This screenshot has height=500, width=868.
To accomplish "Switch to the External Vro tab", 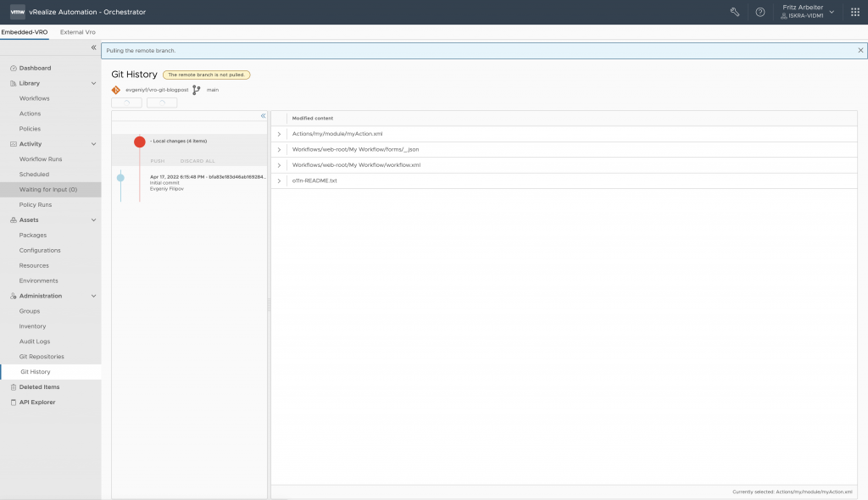I will point(78,32).
